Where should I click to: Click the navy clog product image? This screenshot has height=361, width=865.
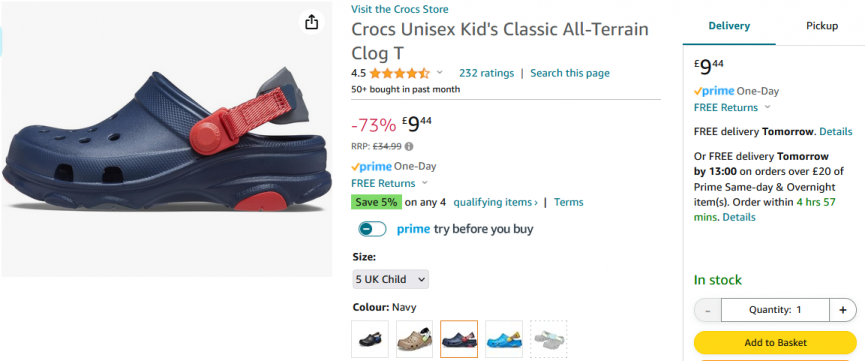pyautogui.click(x=167, y=139)
